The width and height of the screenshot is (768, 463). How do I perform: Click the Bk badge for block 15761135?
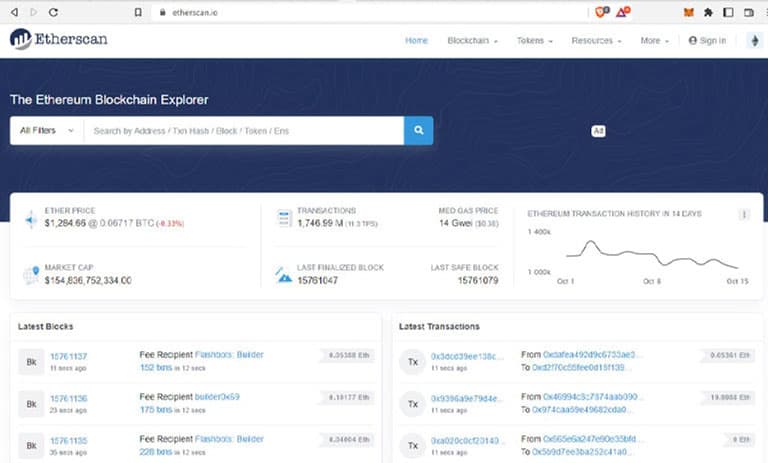31,446
